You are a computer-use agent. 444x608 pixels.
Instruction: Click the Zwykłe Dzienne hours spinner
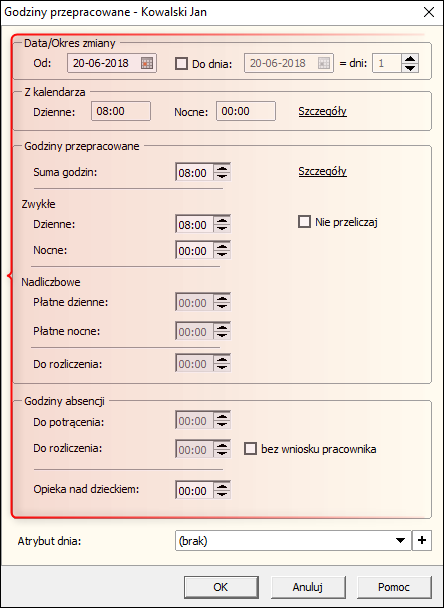[x=222, y=224]
